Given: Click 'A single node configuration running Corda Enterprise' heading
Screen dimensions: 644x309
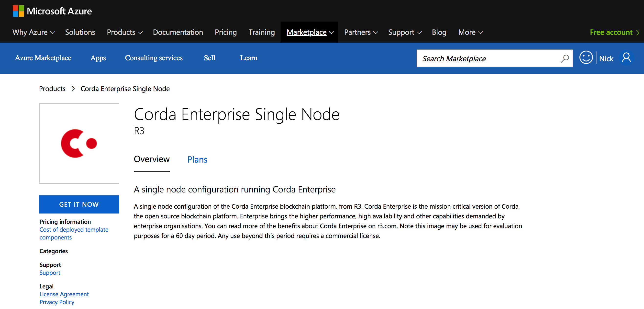Looking at the screenshot, I should (x=234, y=190).
